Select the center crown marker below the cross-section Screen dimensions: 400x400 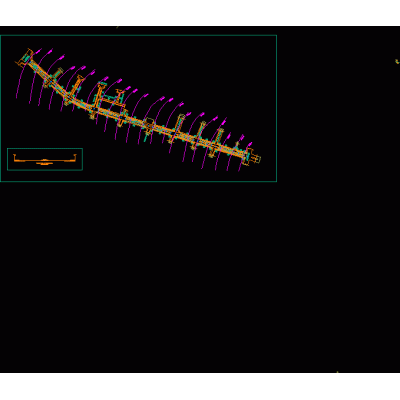coord(44,164)
